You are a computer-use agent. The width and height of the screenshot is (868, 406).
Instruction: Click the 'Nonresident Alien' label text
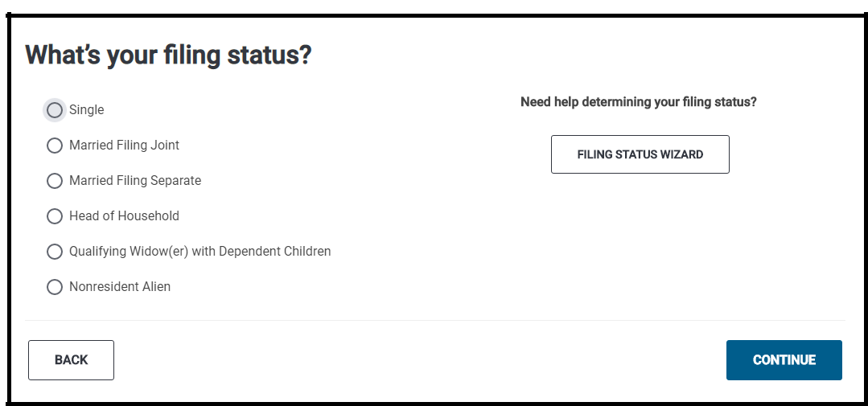[x=120, y=287]
